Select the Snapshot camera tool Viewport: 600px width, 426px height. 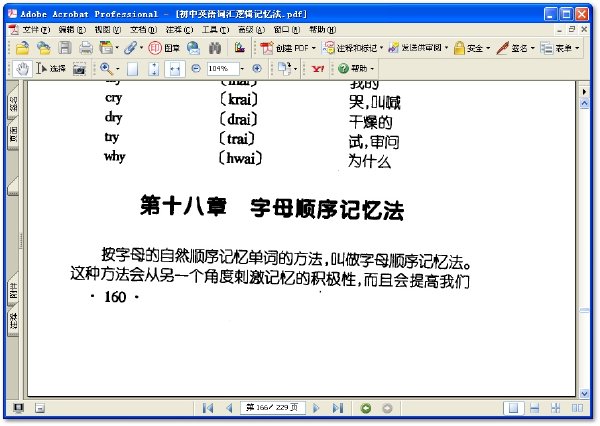click(x=79, y=69)
